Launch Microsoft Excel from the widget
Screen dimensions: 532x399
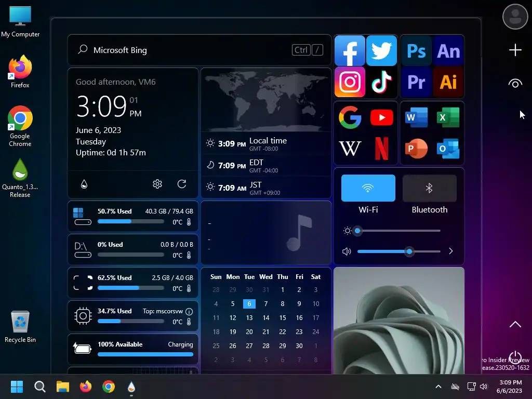448,117
